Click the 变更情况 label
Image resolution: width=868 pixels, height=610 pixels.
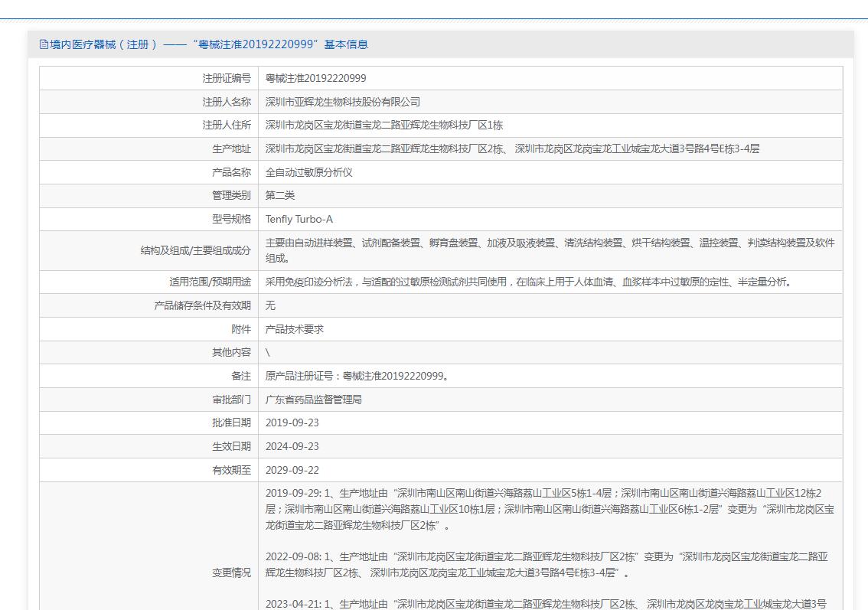click(x=231, y=572)
